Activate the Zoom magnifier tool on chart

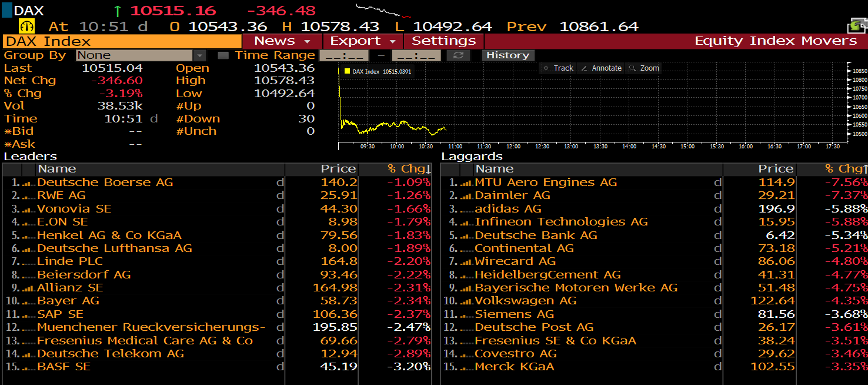(644, 68)
